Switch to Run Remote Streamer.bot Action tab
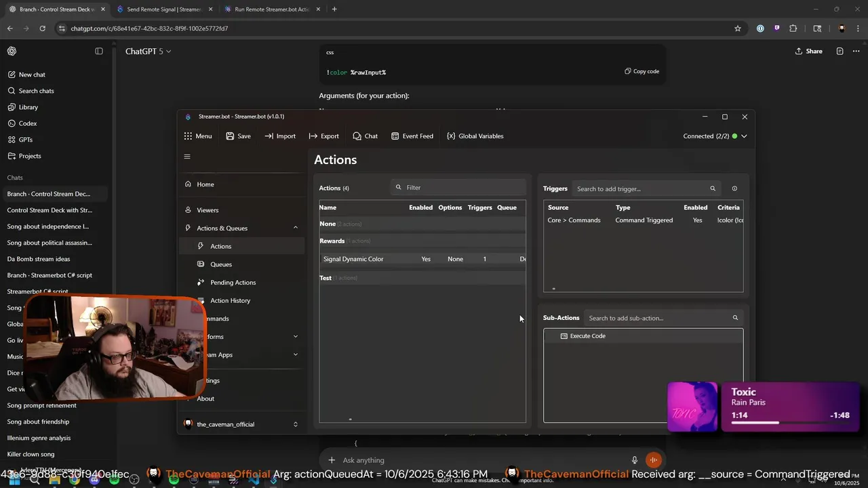Screen dimensions: 868x488 click(273, 9)
